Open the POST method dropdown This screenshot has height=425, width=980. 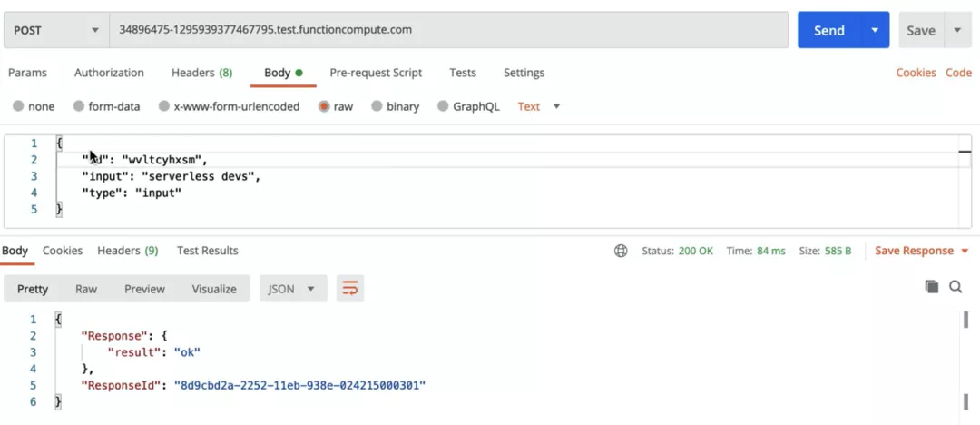[x=57, y=29]
